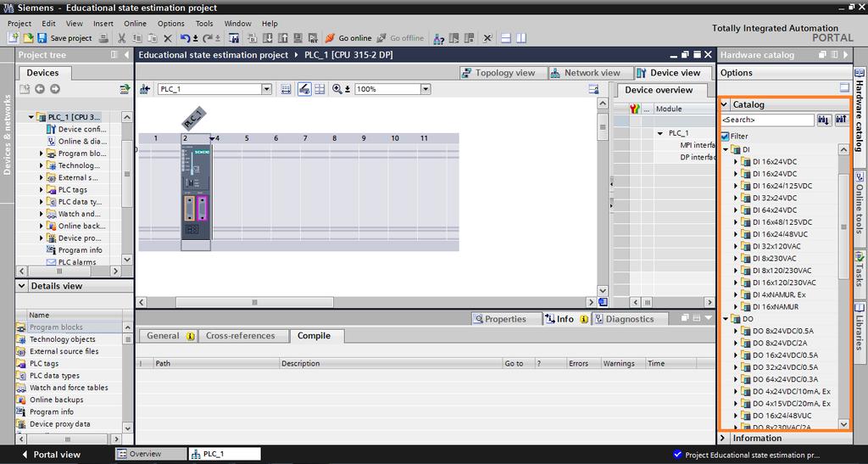The width and height of the screenshot is (868, 464).
Task: Click the Cross-references X icon in toolbar
Action: pyautogui.click(x=487, y=38)
